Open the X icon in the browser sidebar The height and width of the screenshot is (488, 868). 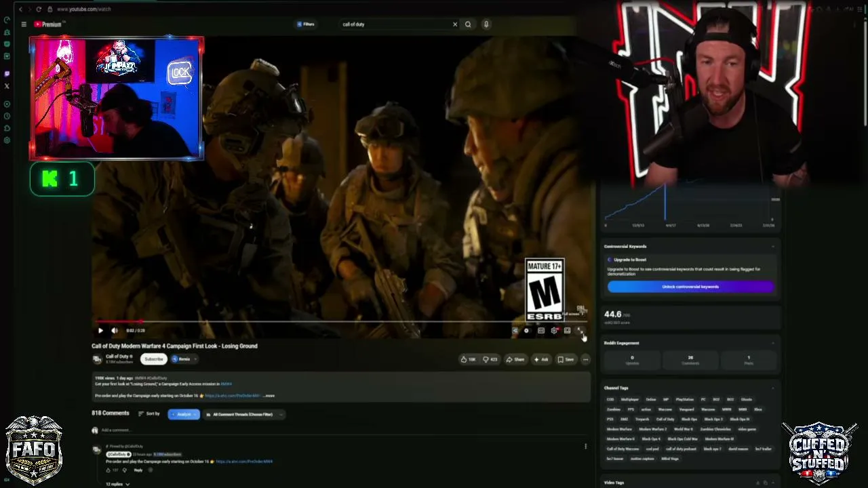[7, 86]
